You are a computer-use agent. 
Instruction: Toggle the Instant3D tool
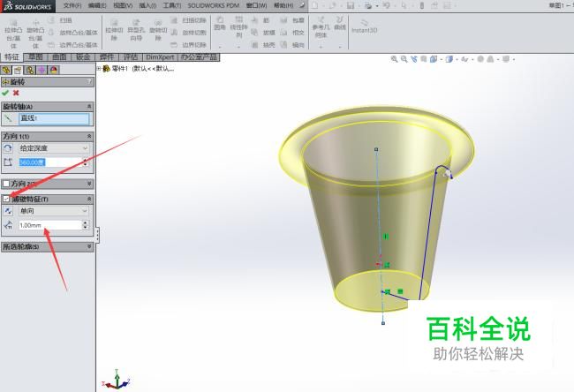364,26
